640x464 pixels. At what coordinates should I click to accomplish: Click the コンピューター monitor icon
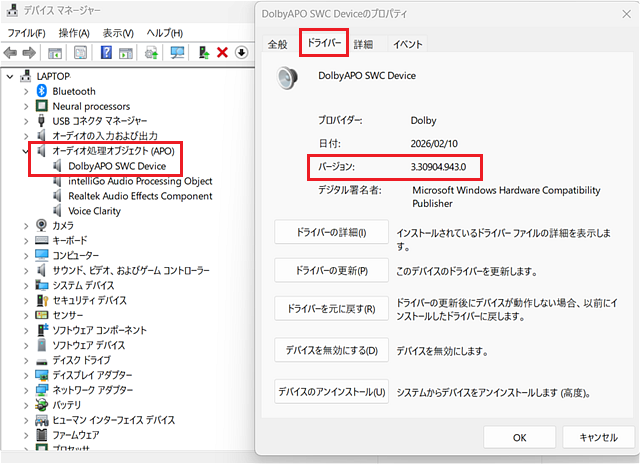point(42,255)
